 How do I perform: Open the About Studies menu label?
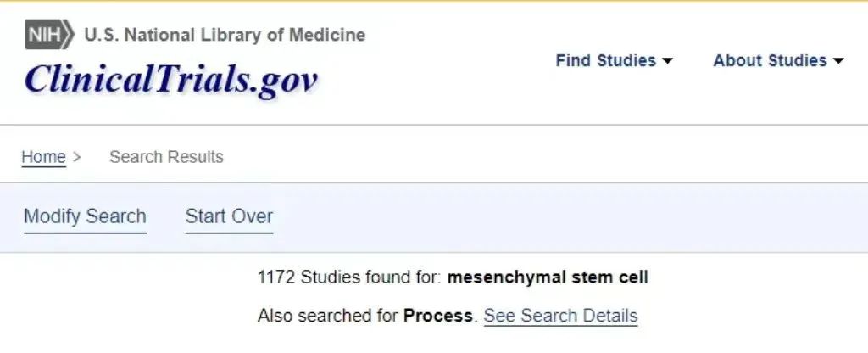pos(770,60)
